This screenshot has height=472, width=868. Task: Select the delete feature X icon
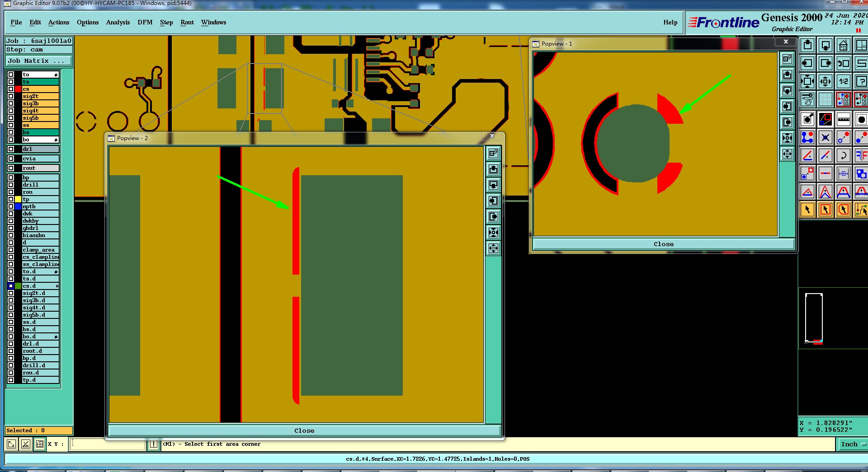(826, 137)
